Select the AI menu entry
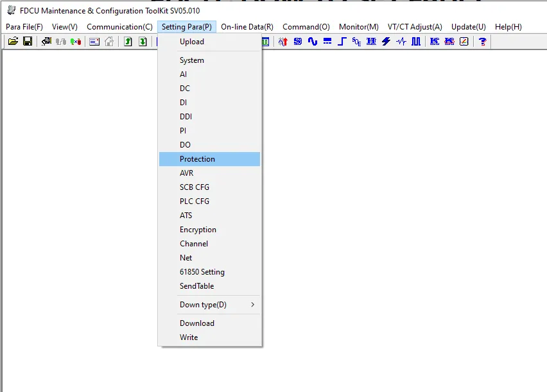The height and width of the screenshot is (392, 547). pyautogui.click(x=210, y=74)
